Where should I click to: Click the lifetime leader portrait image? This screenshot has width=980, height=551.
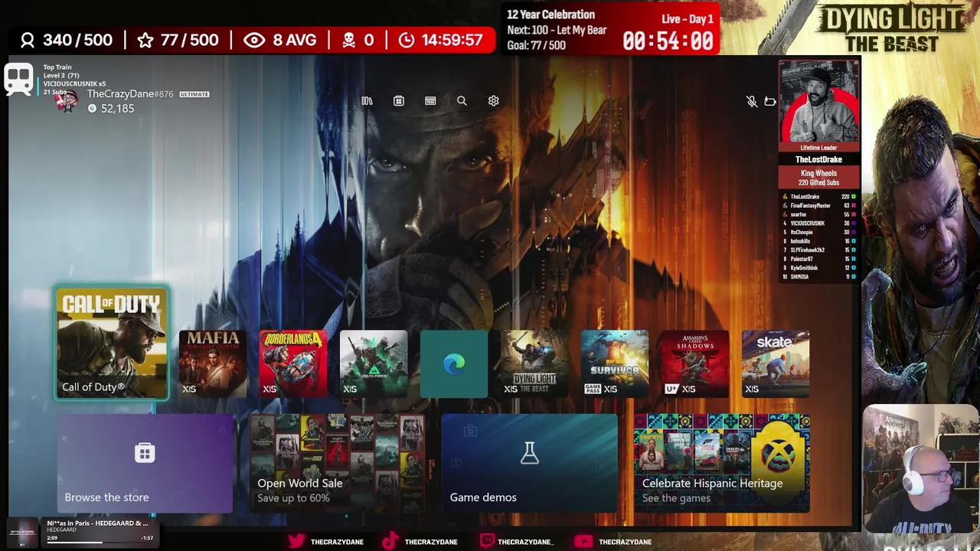tap(818, 103)
